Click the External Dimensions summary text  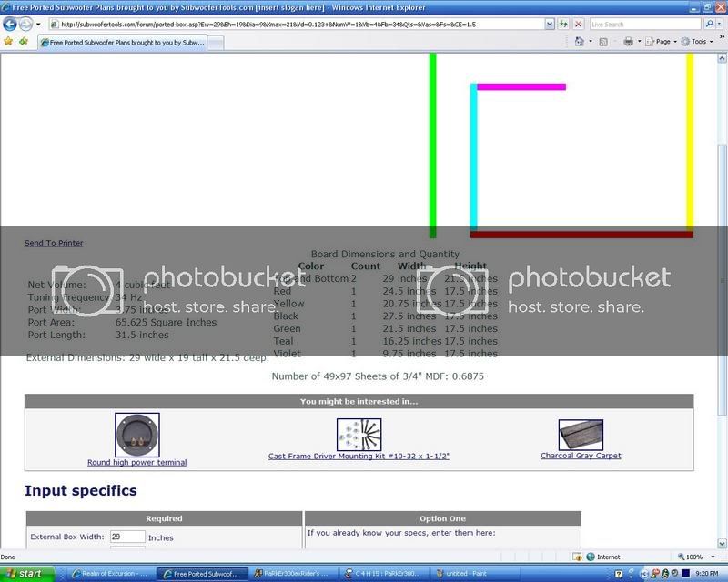[147, 357]
